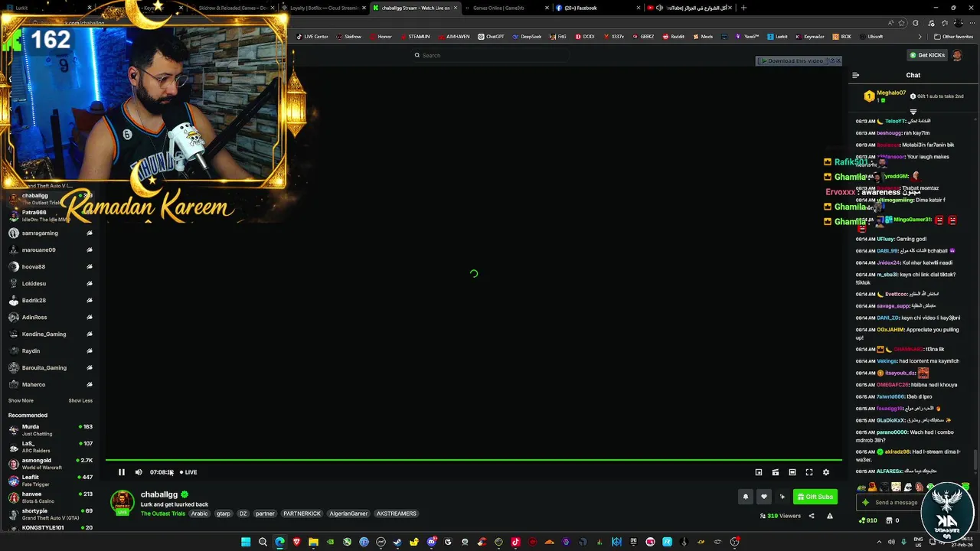
Task: Open Reddit bookmark
Action: (674, 37)
